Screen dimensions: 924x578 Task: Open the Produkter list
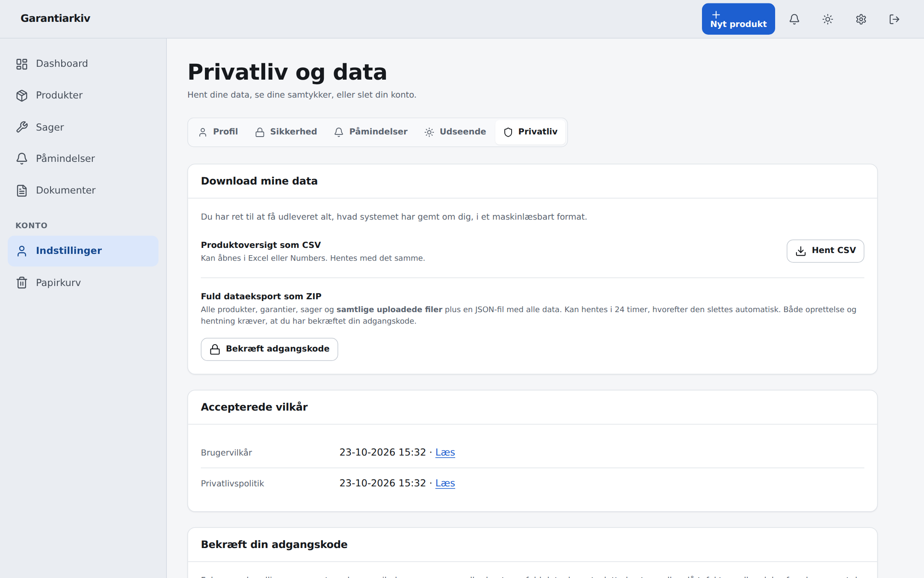click(83, 95)
